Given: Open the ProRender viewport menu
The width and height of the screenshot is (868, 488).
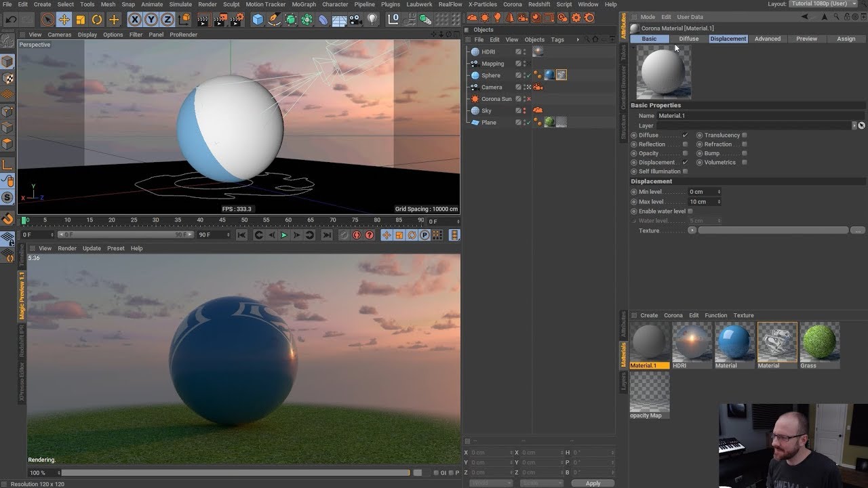Looking at the screenshot, I should 183,35.
